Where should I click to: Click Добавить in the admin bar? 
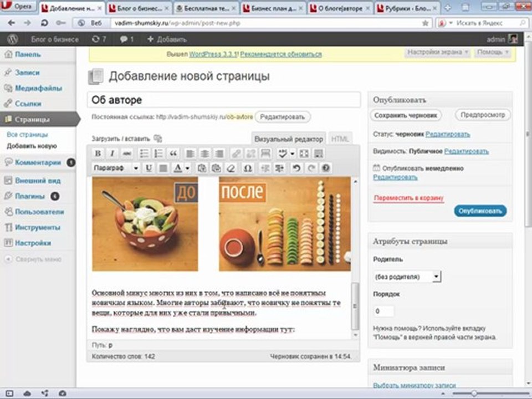coord(167,39)
